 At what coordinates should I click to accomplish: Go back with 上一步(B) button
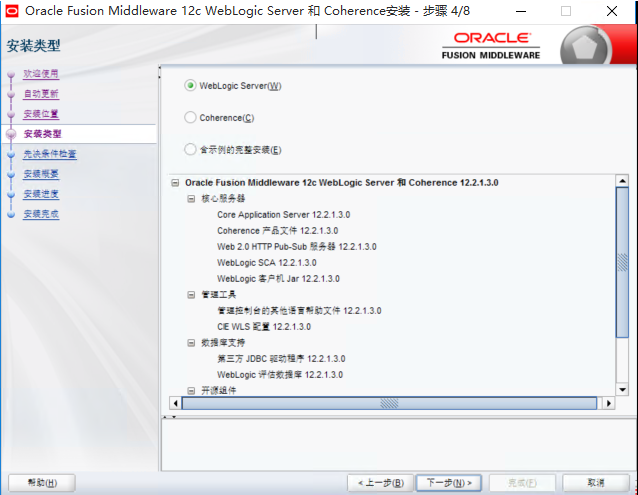point(380,483)
